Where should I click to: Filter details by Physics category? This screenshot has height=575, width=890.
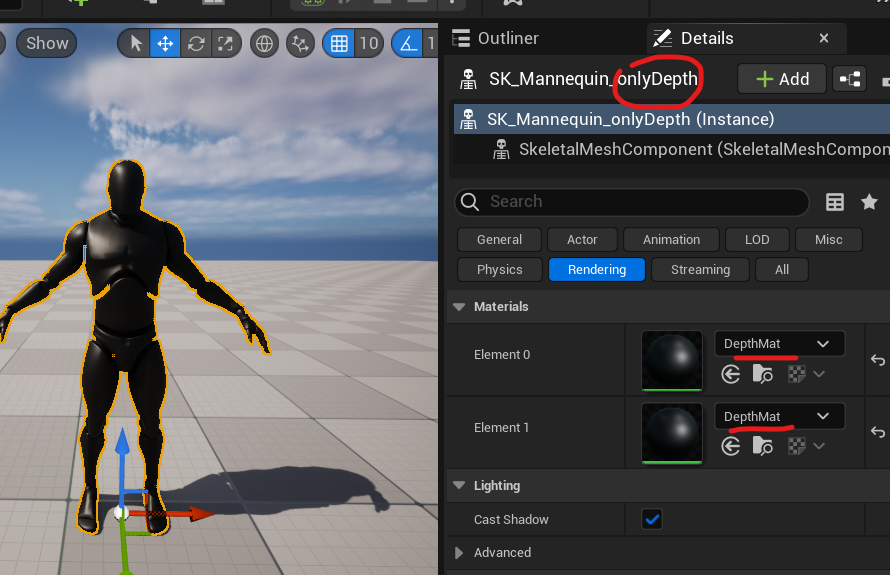[499, 270]
